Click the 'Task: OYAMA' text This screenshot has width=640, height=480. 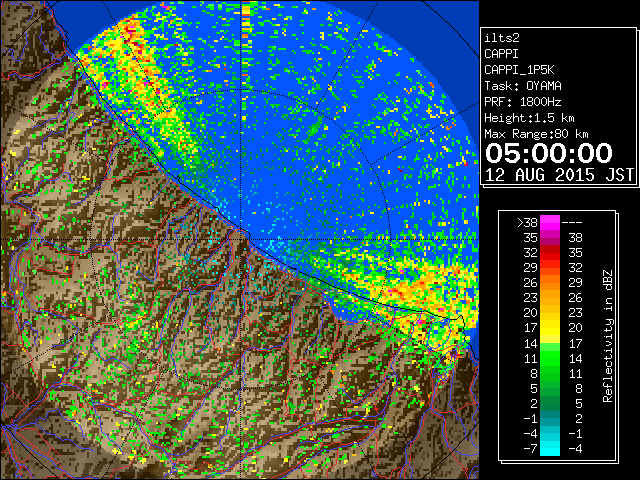pyautogui.click(x=523, y=86)
